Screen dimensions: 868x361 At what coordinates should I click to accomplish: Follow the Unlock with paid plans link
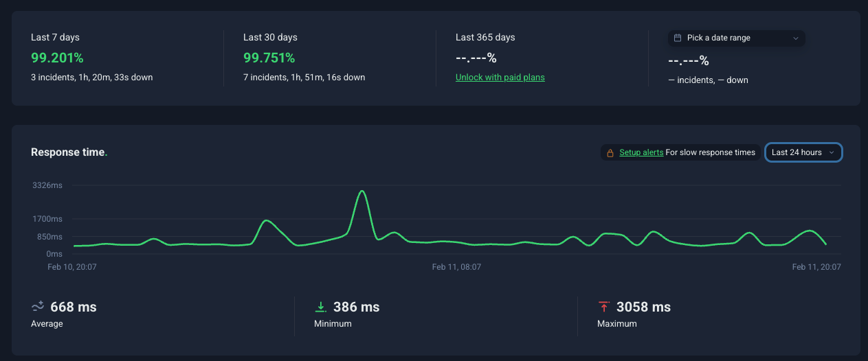[x=500, y=78]
